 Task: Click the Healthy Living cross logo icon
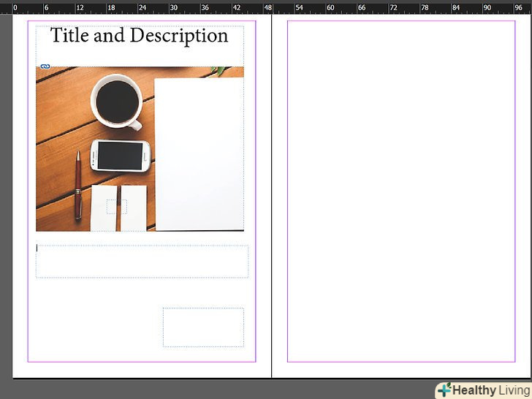point(444,389)
